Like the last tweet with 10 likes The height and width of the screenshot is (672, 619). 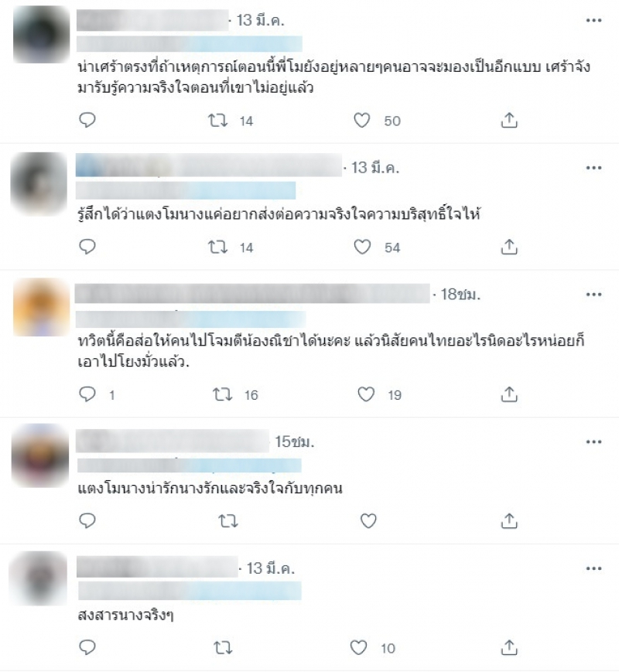[358, 647]
